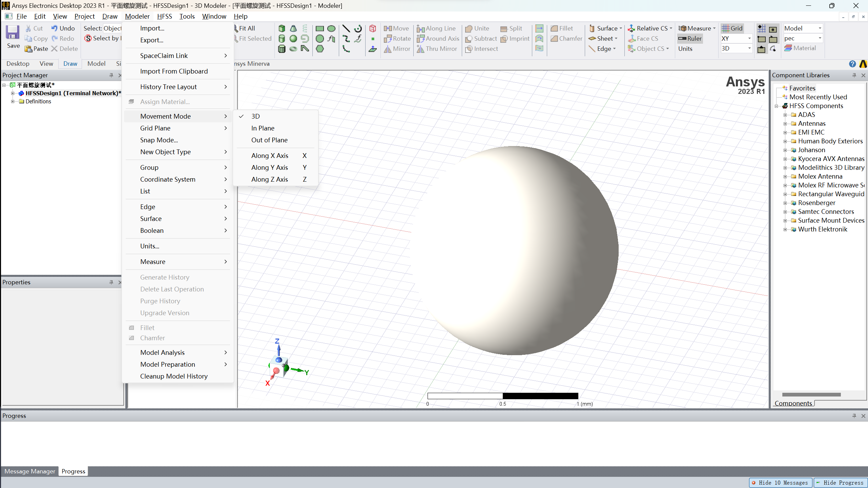868x488 pixels.
Task: Choose the regular polyhedron tool
Action: tap(282, 49)
